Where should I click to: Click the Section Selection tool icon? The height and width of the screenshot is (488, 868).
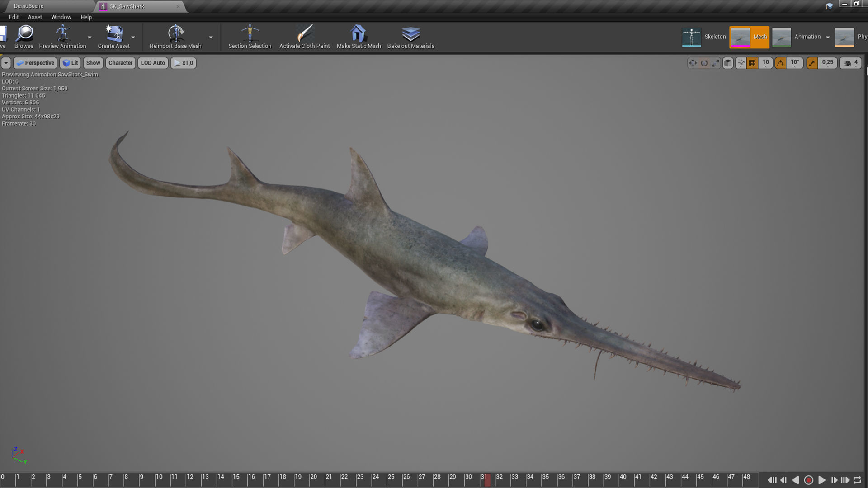250,34
